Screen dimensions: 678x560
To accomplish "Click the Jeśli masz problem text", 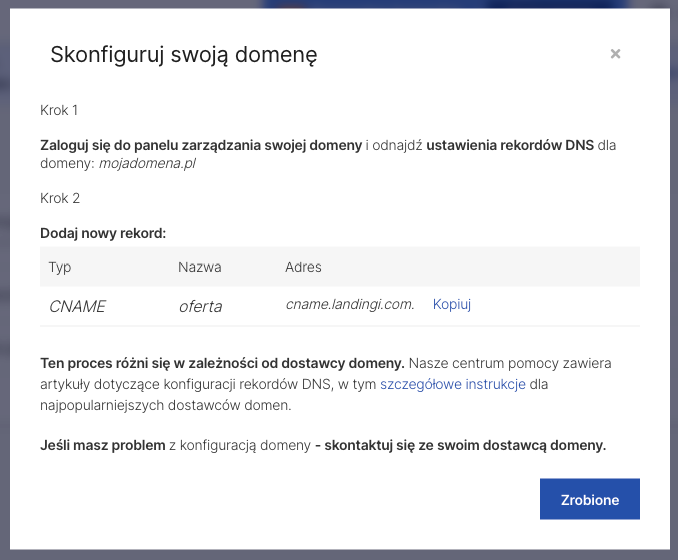I will point(103,445).
